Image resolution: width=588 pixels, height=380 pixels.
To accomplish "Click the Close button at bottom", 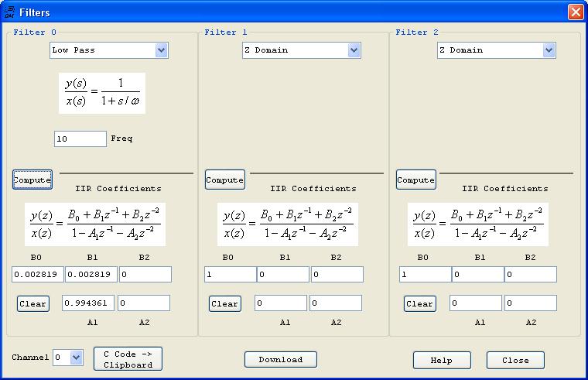I will (x=515, y=360).
